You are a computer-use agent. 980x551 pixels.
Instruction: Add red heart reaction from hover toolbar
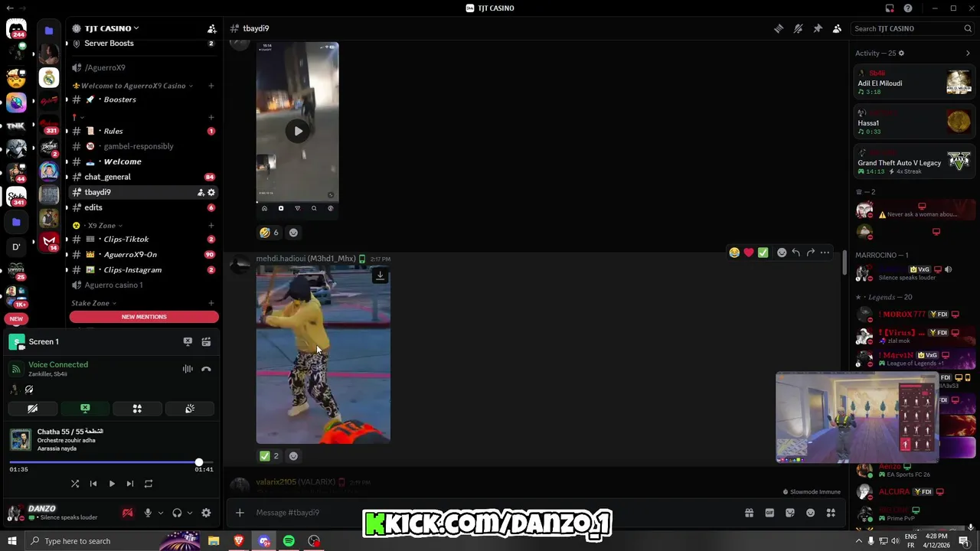[749, 253]
